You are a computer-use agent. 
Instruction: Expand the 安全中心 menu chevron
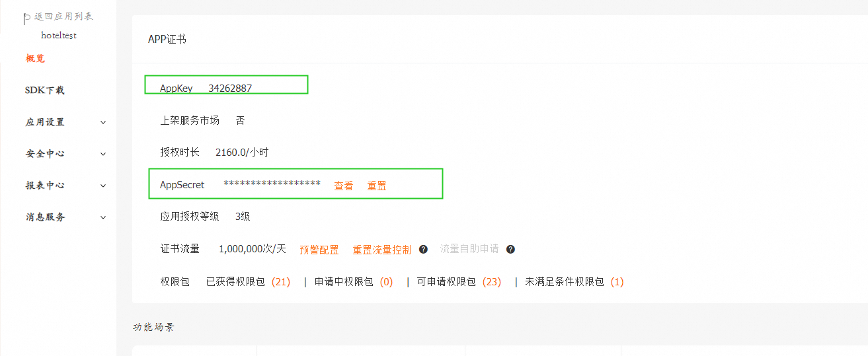pos(103,154)
